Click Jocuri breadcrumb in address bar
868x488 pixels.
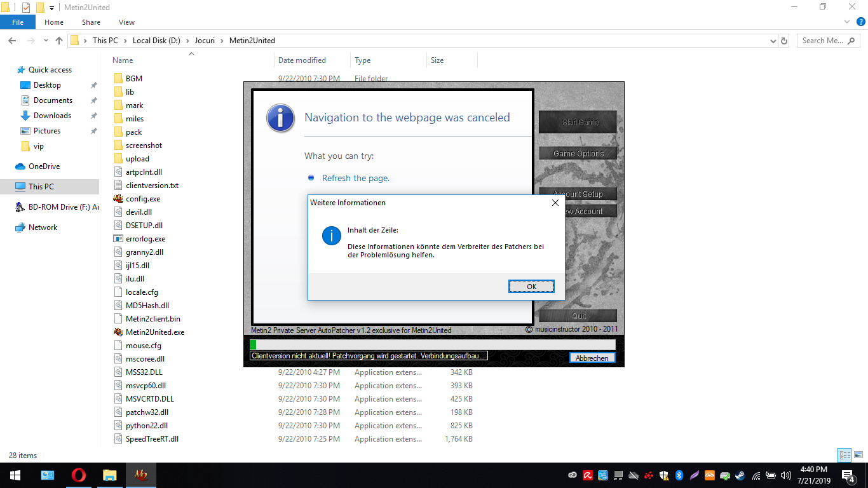(x=205, y=41)
